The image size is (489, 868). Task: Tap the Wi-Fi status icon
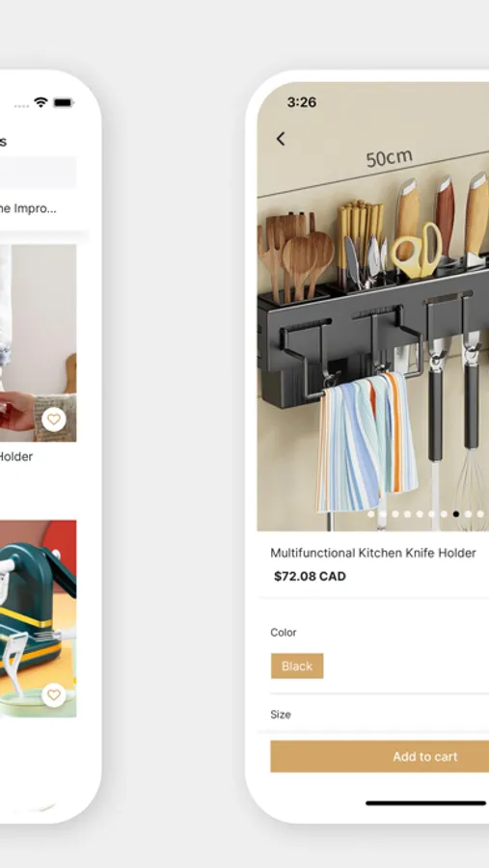pos(41,103)
